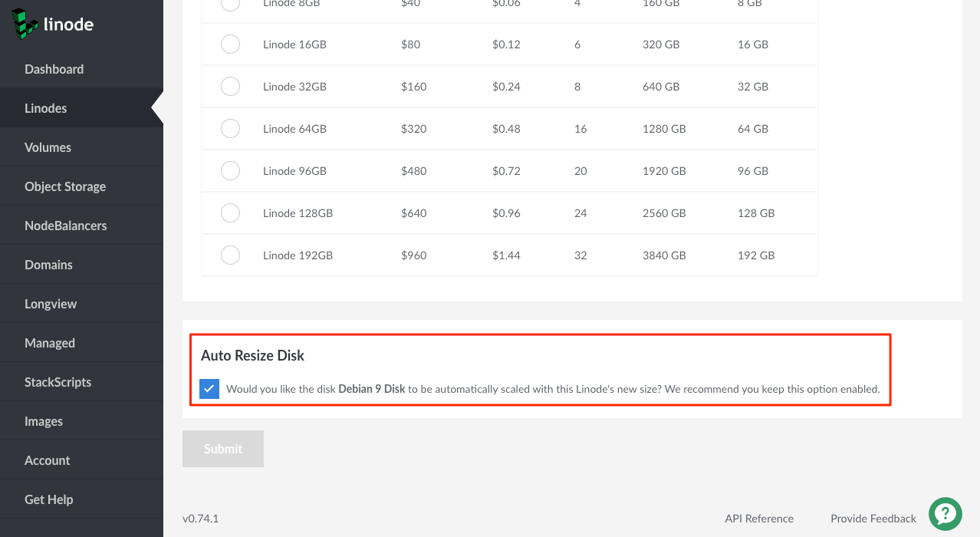
Task: Open Get Help in the sidebar
Action: [48, 499]
